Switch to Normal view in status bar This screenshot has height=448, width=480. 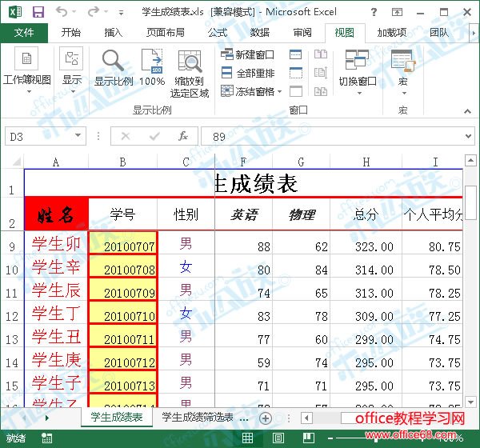click(248, 438)
